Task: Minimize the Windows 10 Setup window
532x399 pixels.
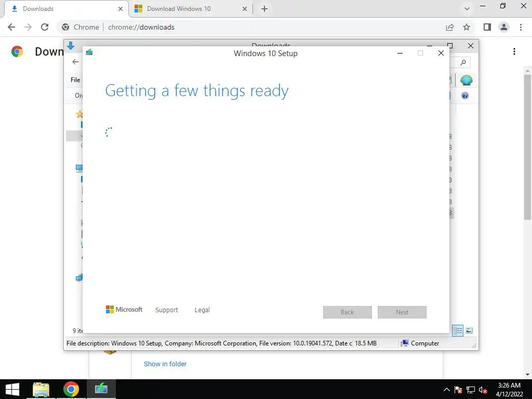Action: click(400, 54)
